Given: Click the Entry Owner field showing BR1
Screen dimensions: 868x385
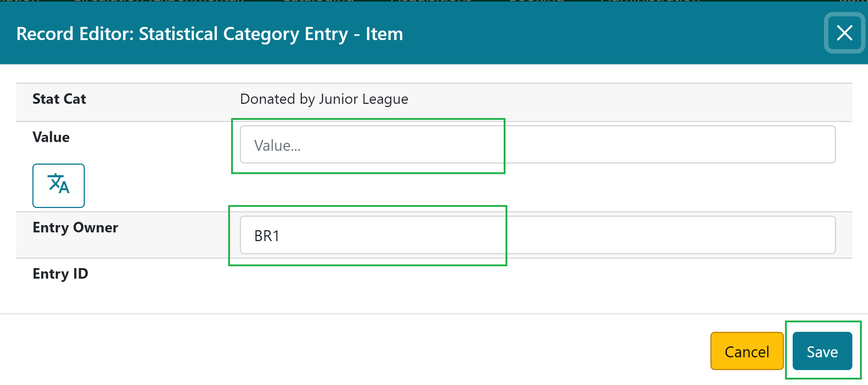Looking at the screenshot, I should (537, 235).
